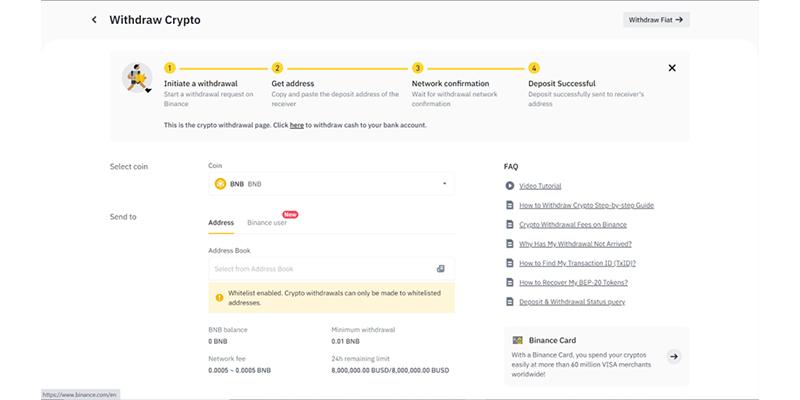Click the 'Initiate a withdrawal' step title
The width and height of the screenshot is (800, 400).
[201, 84]
